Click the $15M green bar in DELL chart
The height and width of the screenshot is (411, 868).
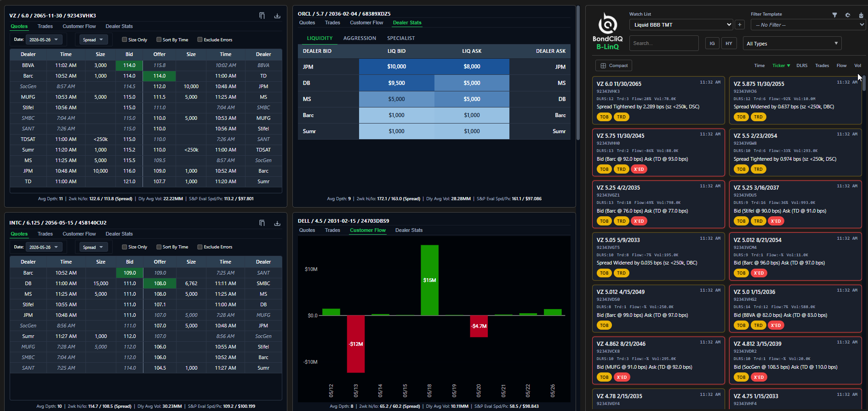pos(429,280)
